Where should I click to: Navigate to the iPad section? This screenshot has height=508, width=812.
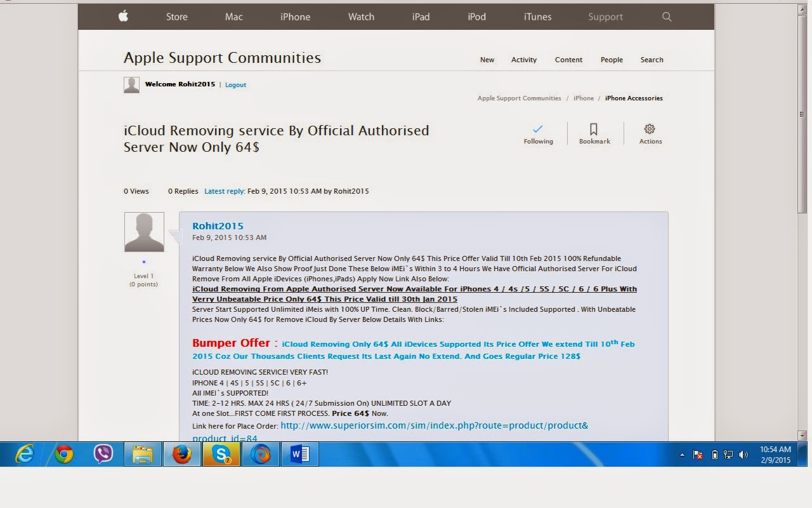421,17
